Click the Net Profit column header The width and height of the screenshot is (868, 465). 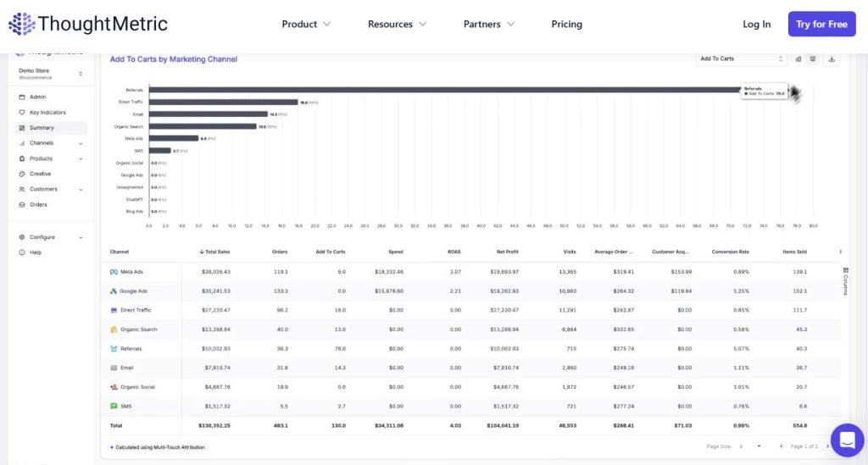(x=507, y=252)
